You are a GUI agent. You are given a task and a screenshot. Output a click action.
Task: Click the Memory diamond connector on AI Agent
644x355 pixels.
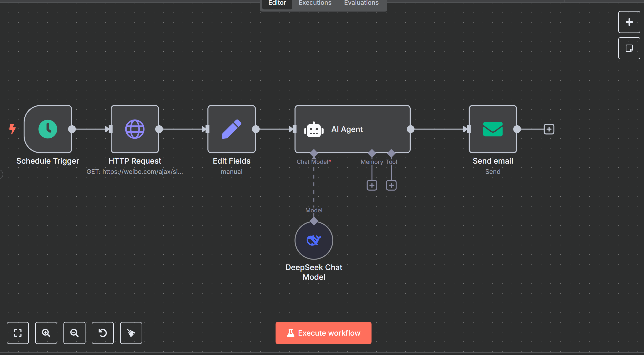point(372,153)
